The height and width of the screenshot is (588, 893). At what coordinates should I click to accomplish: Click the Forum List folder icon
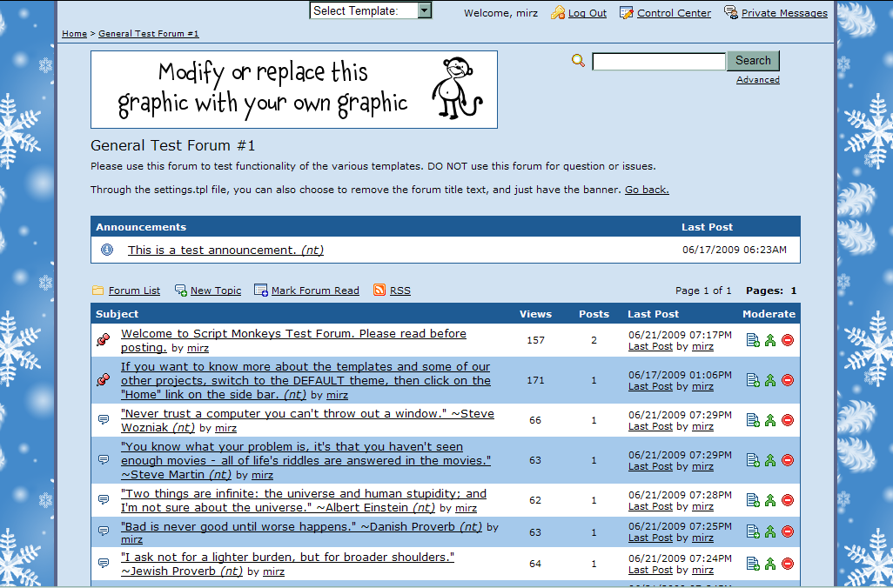[98, 291]
